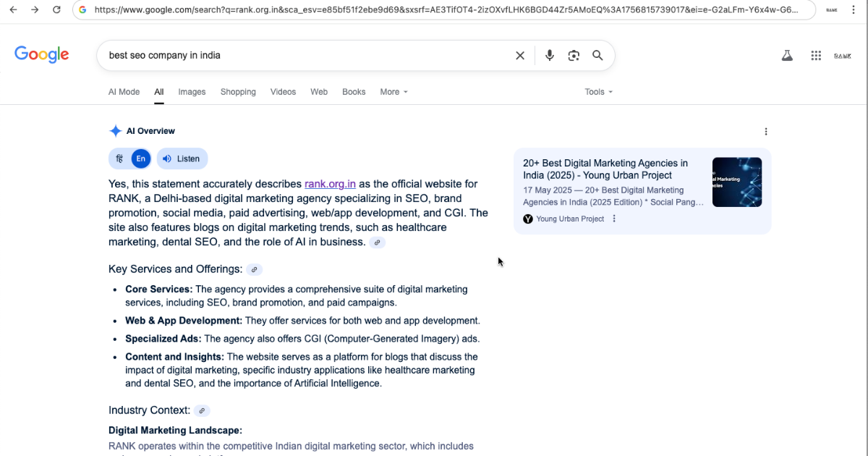Switch AI Overview language to Hindi

coord(120,159)
